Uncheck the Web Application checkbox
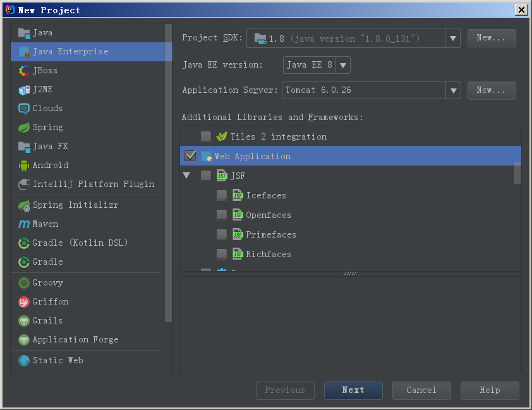The height and width of the screenshot is (410, 532). 190,156
